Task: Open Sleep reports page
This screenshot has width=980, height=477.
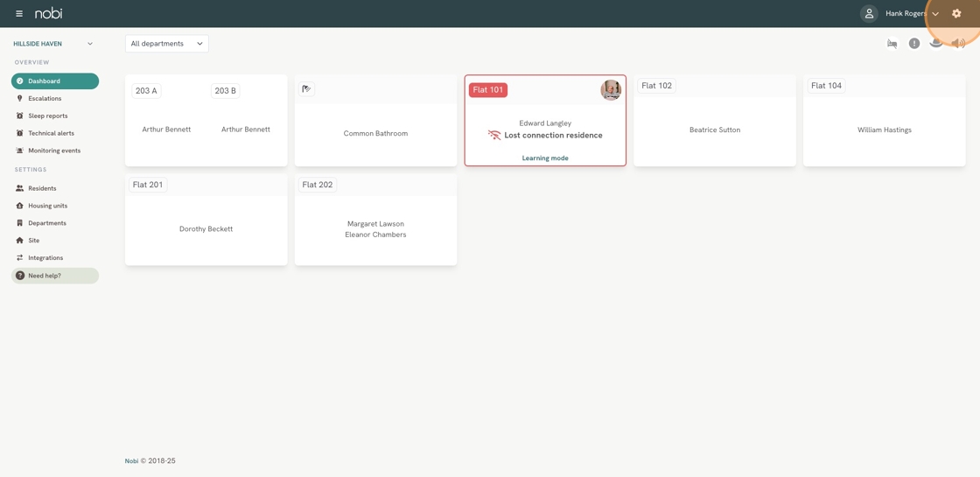Action: coord(47,116)
